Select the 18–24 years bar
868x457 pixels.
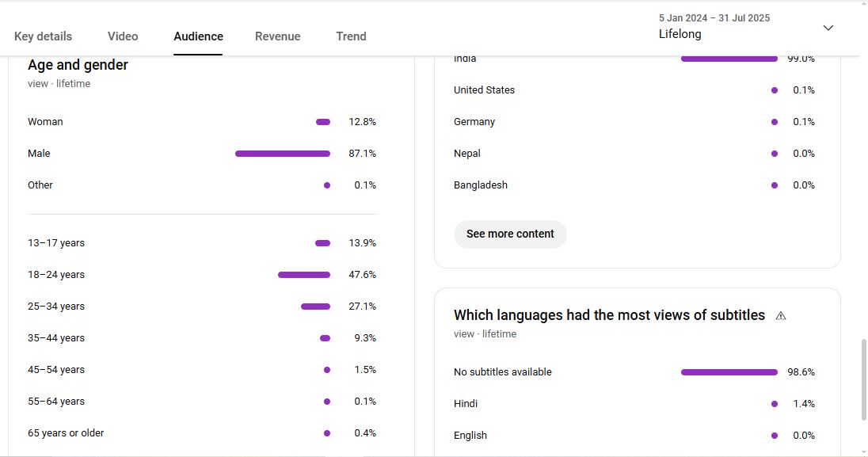303,275
